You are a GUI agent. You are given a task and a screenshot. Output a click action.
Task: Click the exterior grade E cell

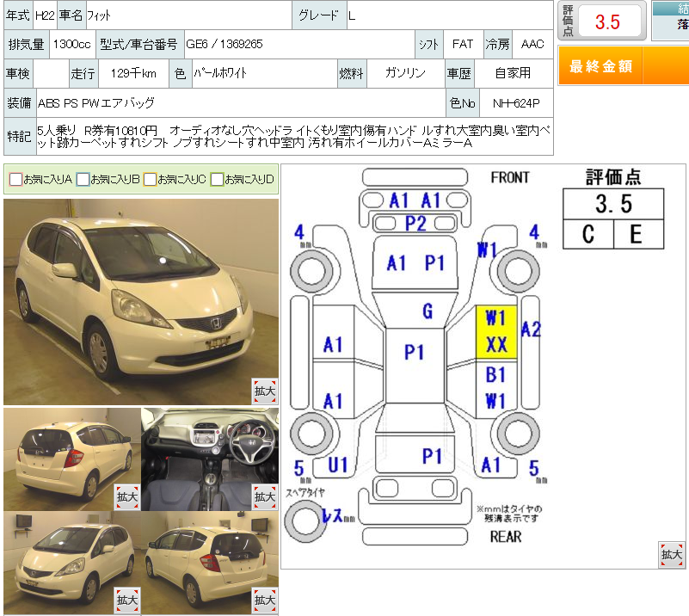point(638,234)
